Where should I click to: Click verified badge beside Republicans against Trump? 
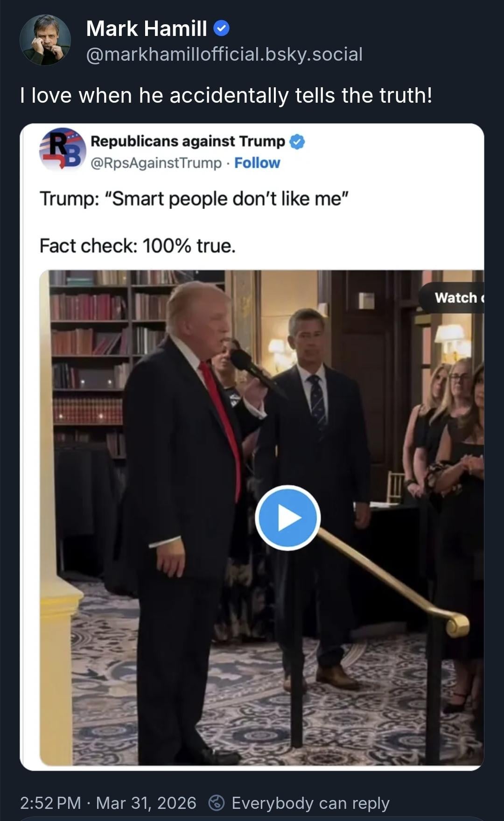pos(297,141)
